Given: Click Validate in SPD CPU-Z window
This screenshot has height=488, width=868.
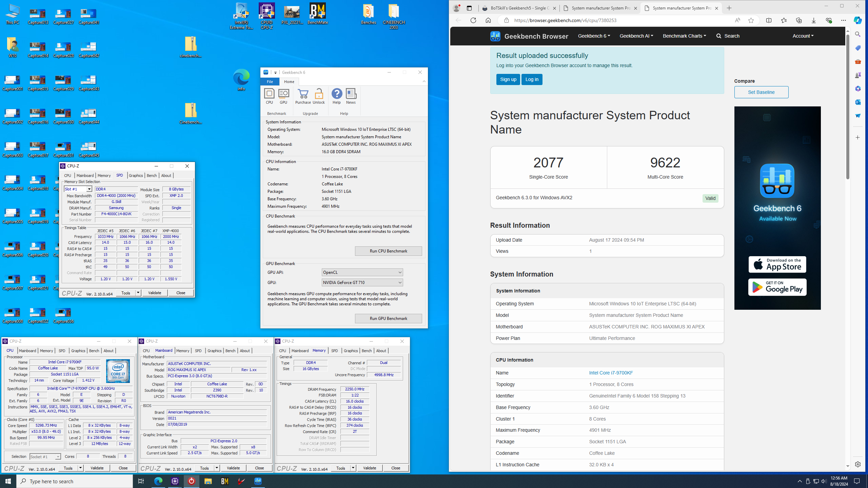Looking at the screenshot, I should click(155, 293).
